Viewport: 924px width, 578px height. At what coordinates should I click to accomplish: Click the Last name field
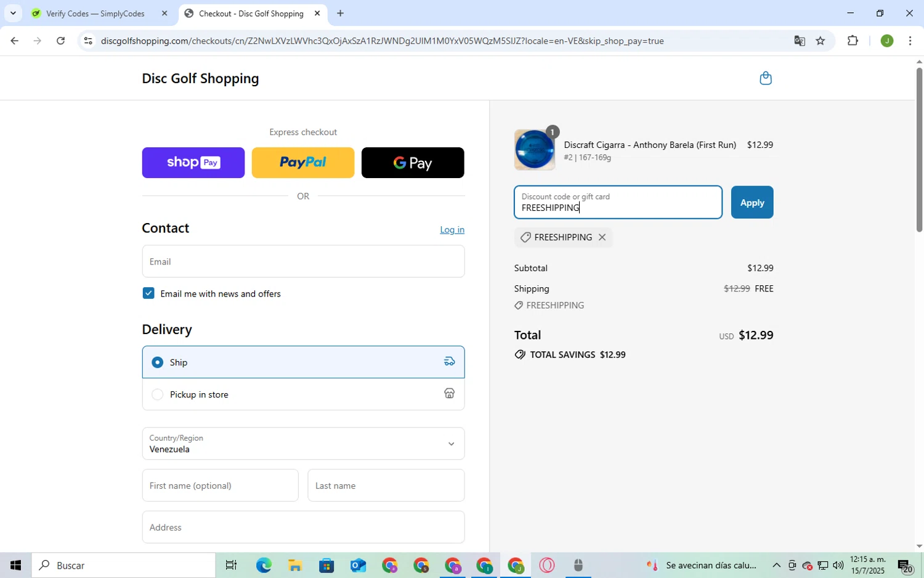click(386, 486)
